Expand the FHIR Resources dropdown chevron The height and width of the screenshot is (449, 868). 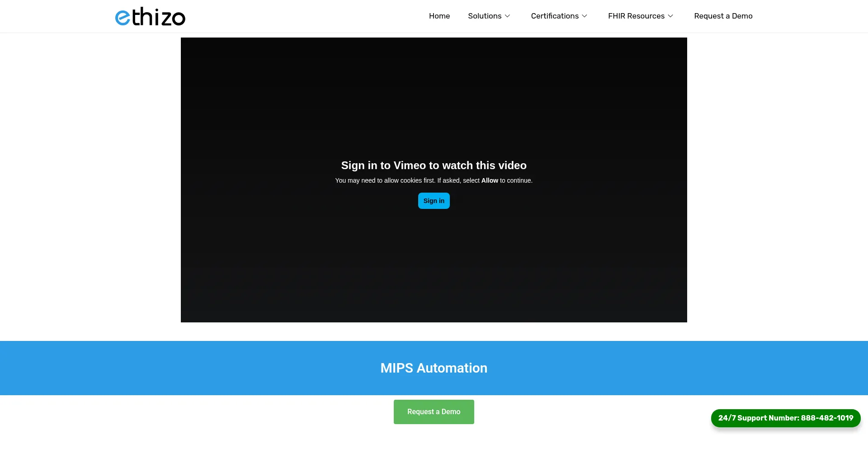pyautogui.click(x=670, y=16)
